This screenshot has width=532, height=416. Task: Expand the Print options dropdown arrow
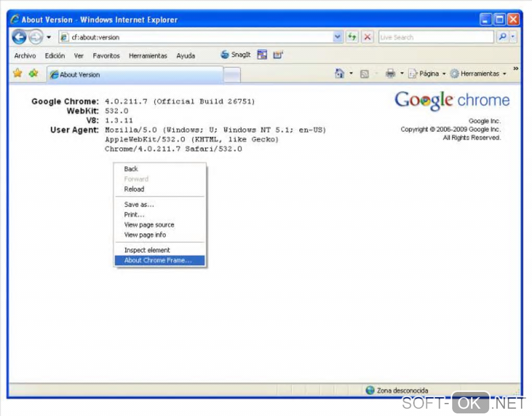point(402,74)
